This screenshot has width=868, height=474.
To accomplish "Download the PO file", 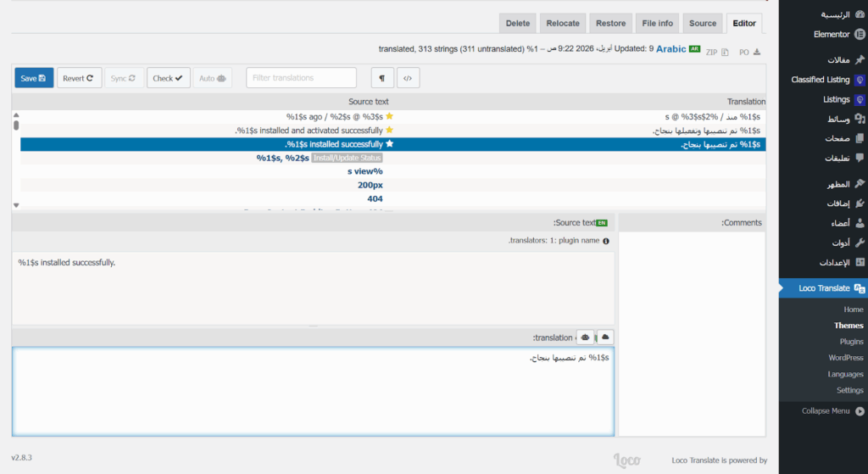I will click(749, 52).
